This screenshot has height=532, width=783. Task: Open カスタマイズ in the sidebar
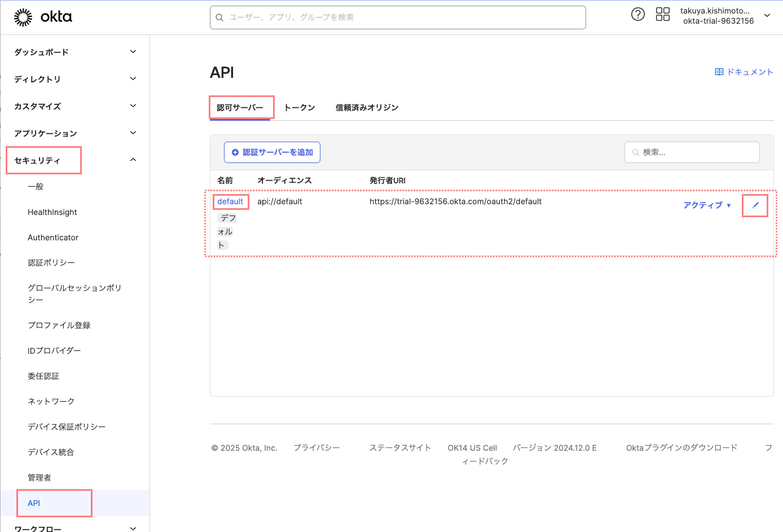[x=37, y=107]
